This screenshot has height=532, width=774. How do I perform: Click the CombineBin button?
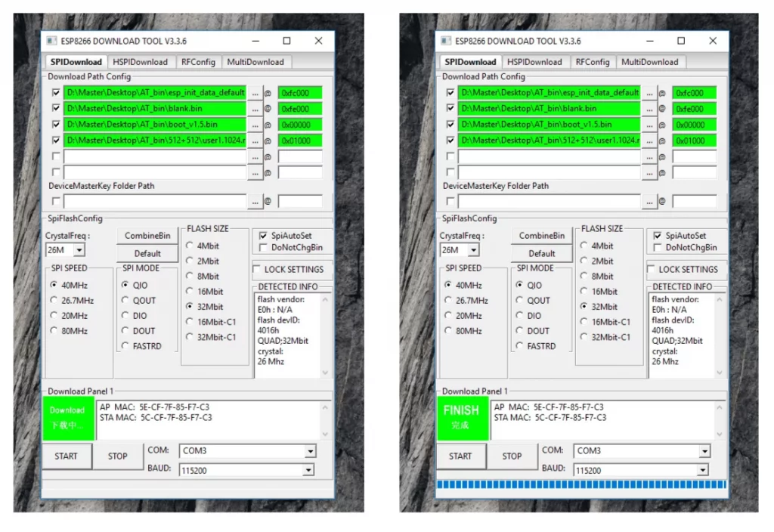coord(147,235)
